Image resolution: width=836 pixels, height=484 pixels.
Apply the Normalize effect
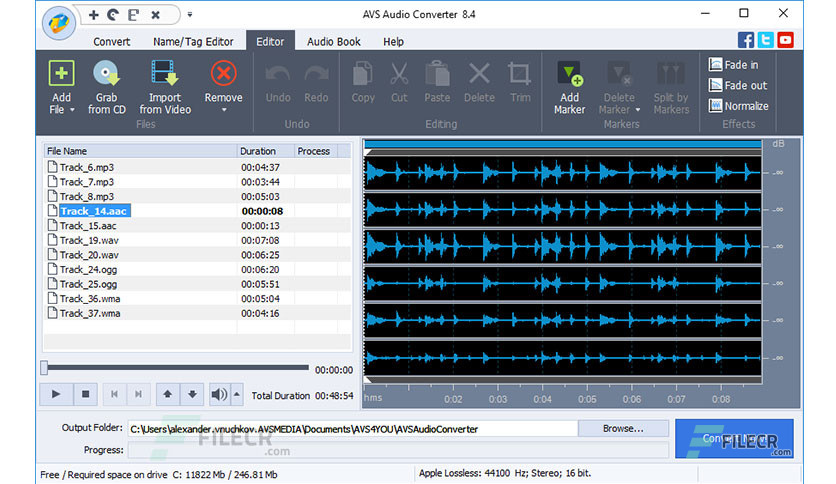[x=738, y=106]
